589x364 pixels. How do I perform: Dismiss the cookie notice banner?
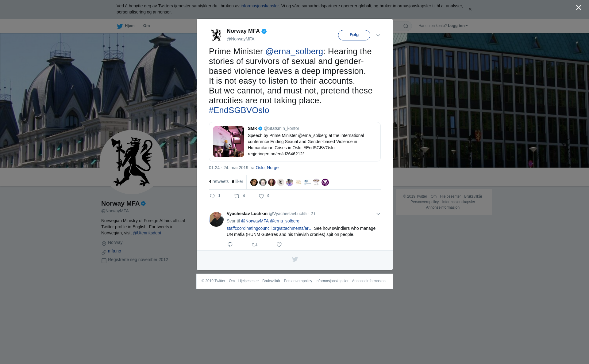[470, 9]
